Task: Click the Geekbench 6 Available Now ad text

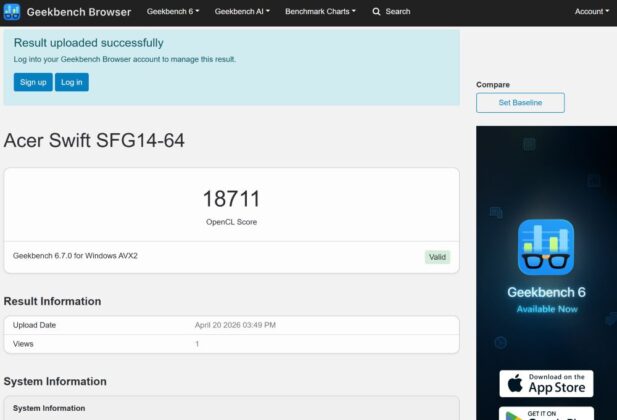Action: (x=546, y=300)
